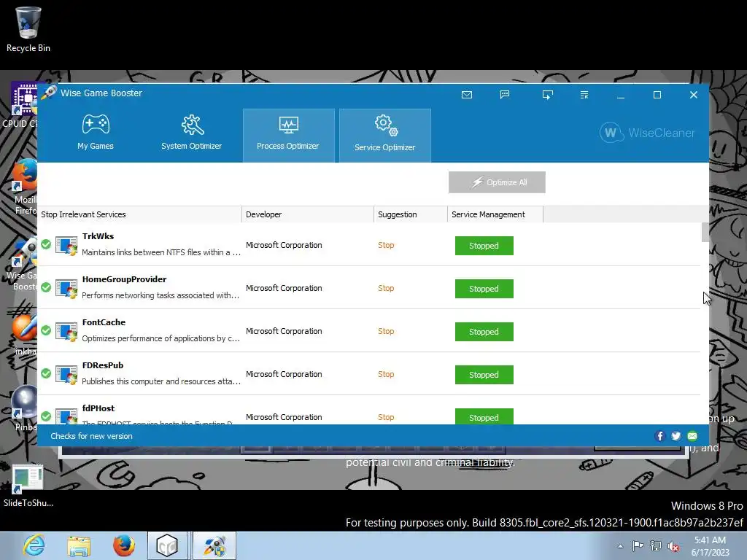Click the Suggestion column header
Screen dimensions: 747x560
click(x=411, y=214)
